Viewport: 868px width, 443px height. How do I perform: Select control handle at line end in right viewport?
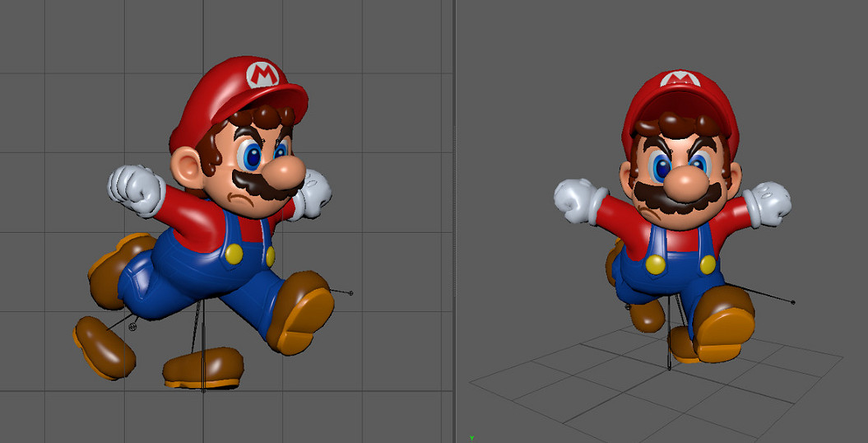792,302
